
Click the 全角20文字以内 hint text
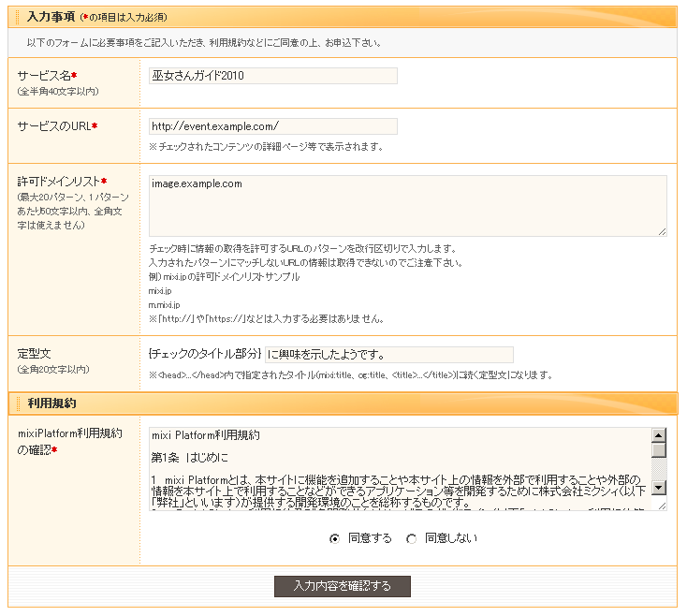click(x=53, y=370)
